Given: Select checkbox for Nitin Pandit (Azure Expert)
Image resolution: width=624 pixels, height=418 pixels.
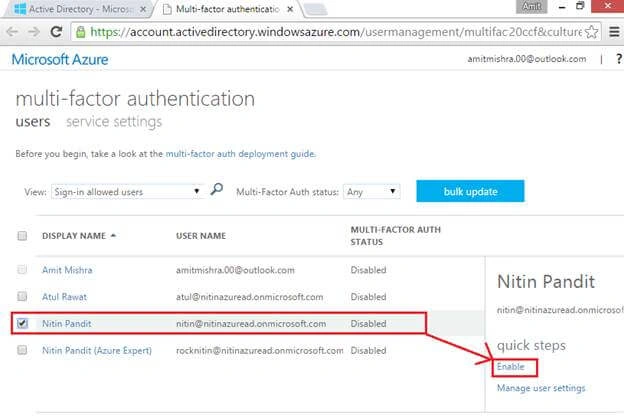Looking at the screenshot, I should (x=22, y=350).
